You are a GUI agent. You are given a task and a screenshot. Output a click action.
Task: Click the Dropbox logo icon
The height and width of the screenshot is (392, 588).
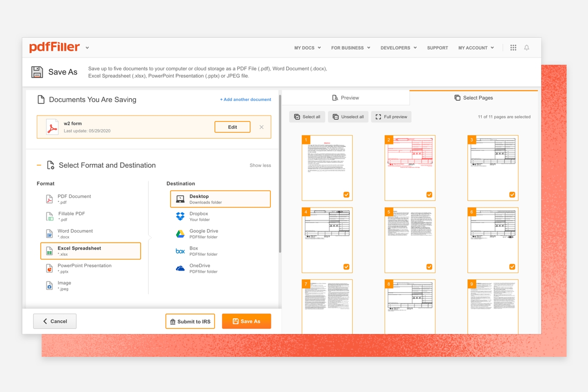[180, 216]
